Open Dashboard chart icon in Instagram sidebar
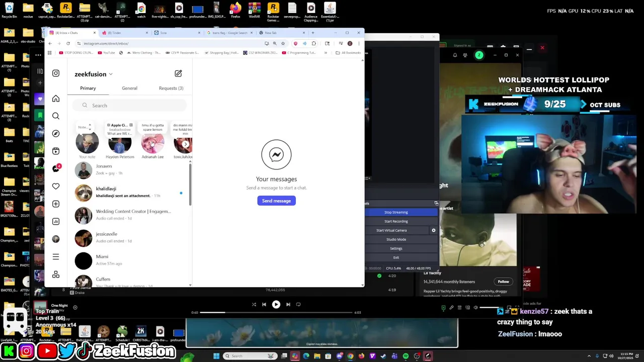The image size is (644, 362). (x=56, y=221)
